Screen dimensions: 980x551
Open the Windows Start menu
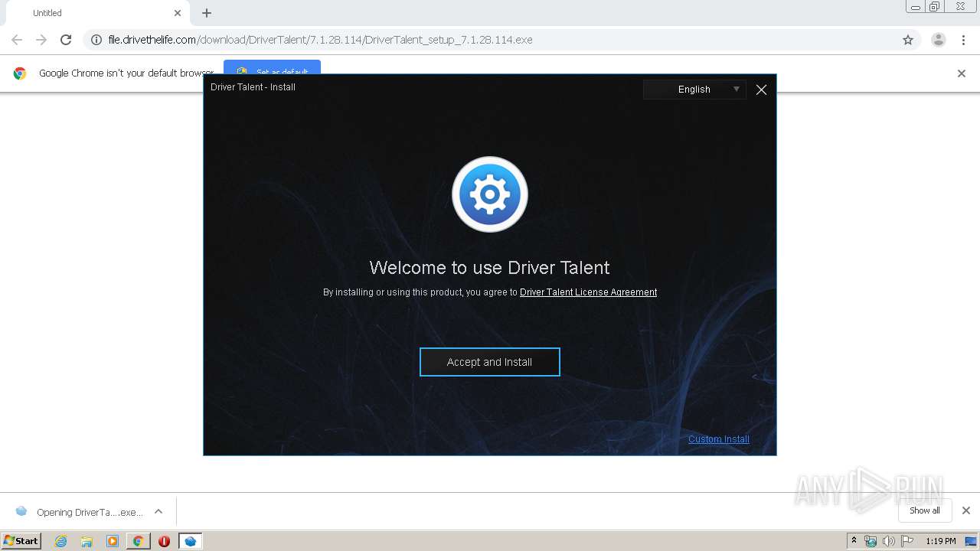21,540
